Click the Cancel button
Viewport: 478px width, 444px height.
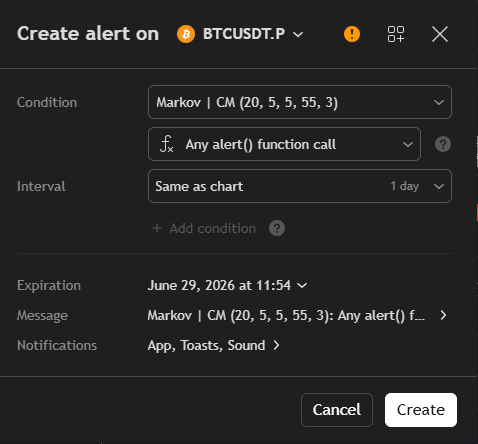pyautogui.click(x=337, y=410)
